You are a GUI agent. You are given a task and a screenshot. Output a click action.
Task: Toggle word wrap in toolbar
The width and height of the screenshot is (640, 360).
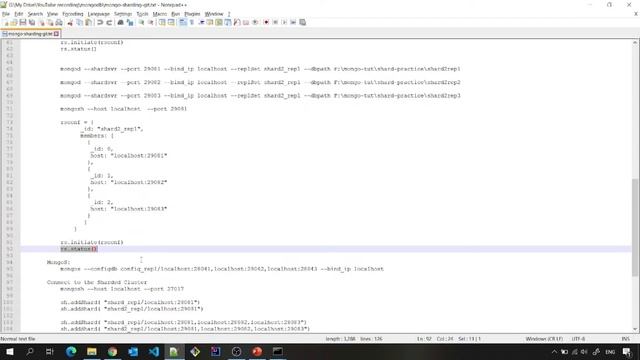coord(182,22)
